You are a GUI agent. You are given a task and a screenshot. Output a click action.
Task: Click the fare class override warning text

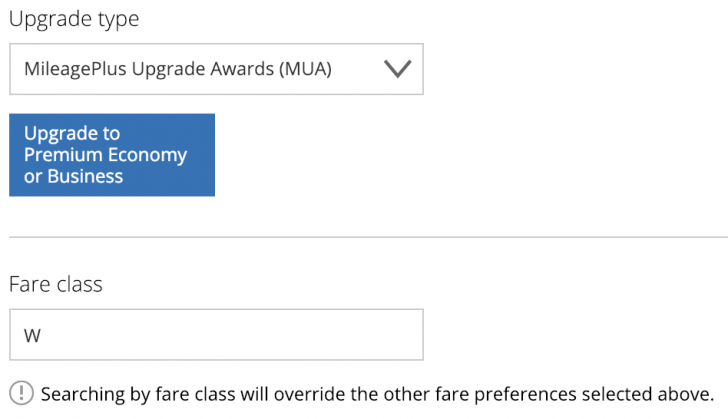pyautogui.click(x=377, y=394)
